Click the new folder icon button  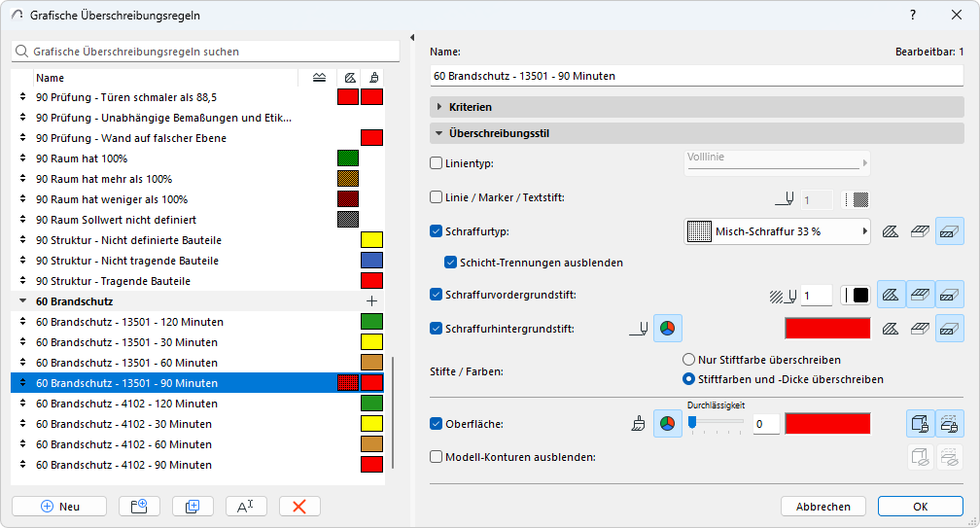point(139,507)
